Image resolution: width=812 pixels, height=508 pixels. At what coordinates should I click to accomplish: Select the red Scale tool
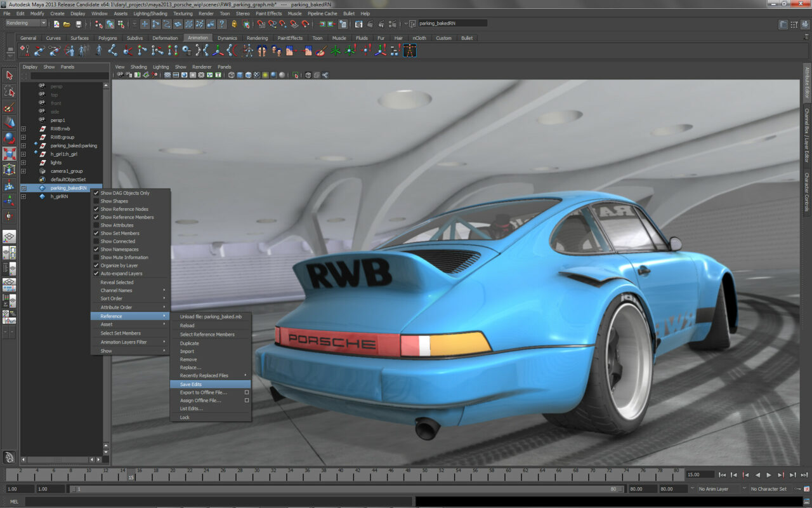(9, 154)
